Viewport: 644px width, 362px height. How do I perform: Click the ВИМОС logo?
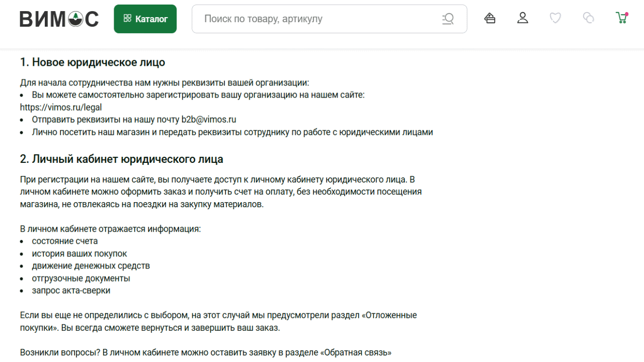(x=59, y=19)
